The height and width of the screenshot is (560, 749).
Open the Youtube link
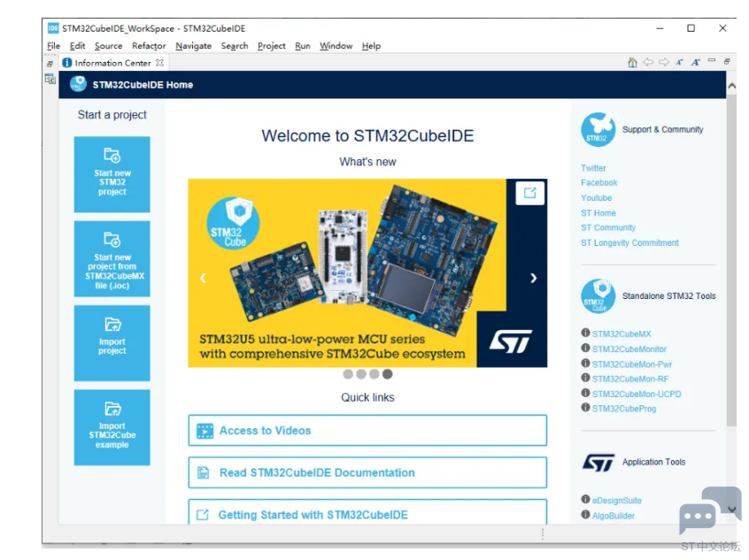tap(596, 197)
